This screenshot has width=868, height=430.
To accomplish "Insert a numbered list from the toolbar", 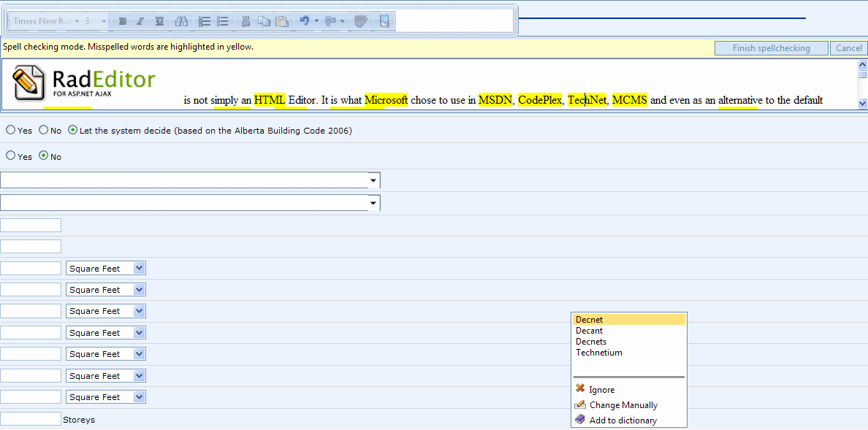I will (205, 21).
